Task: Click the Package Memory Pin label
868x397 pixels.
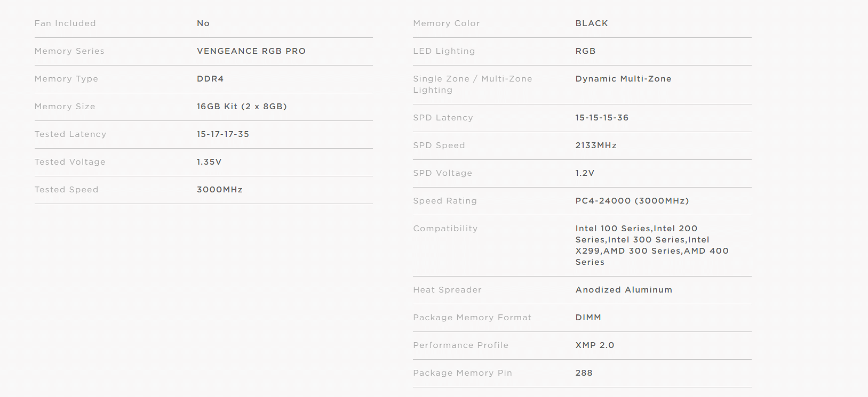Action: pos(463,373)
